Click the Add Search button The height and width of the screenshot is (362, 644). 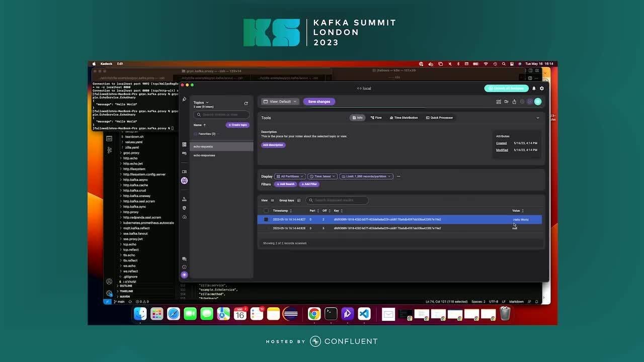click(285, 184)
